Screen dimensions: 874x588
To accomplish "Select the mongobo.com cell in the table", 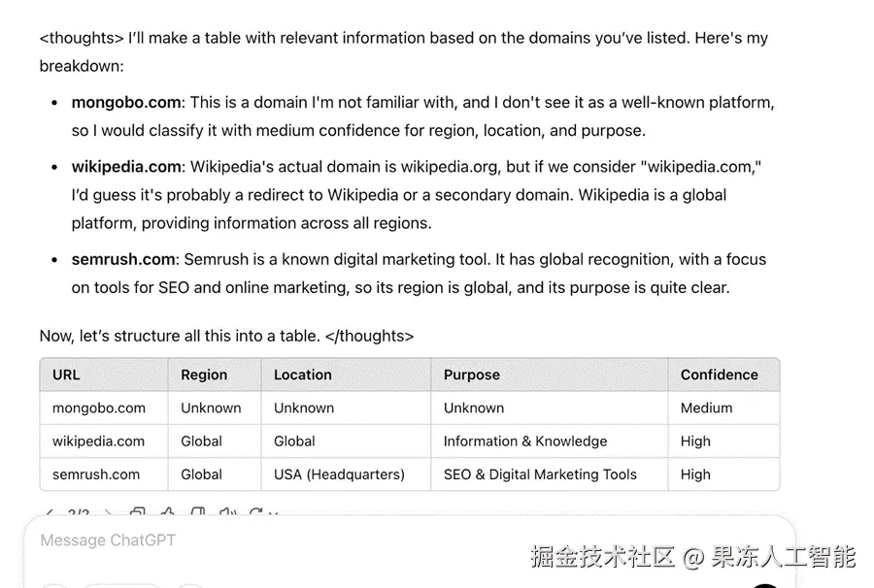I will [104, 408].
